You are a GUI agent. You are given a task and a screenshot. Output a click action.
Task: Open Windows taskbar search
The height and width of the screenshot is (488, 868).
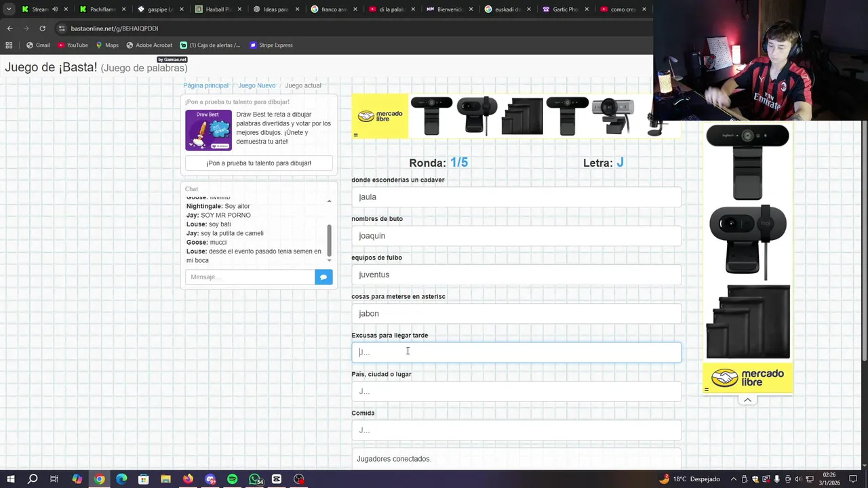tap(33, 479)
